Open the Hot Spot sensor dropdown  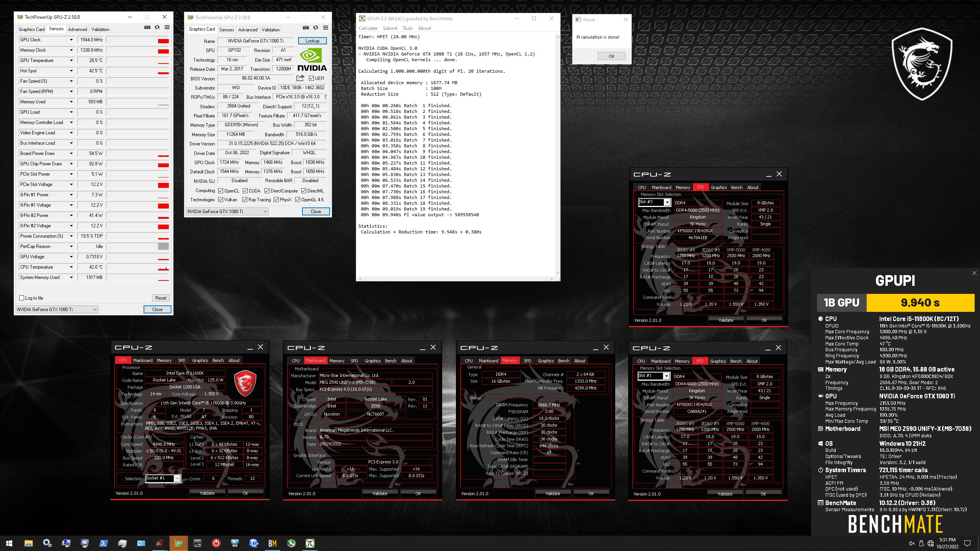pyautogui.click(x=71, y=71)
